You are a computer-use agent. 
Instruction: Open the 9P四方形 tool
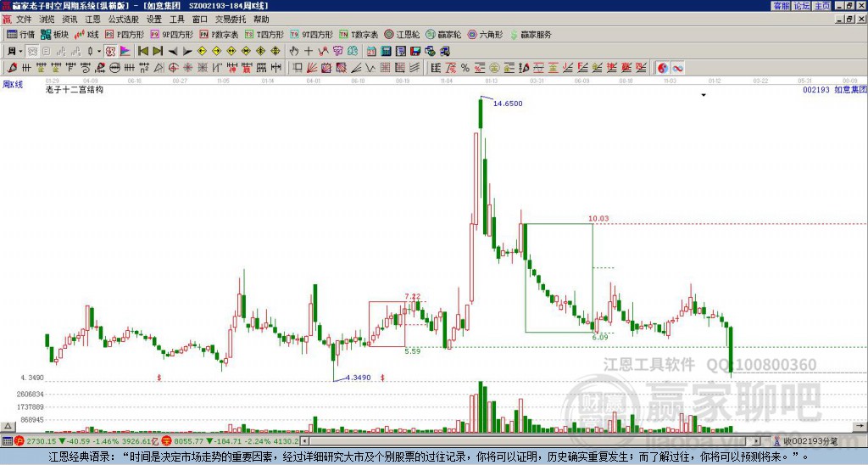(171, 34)
